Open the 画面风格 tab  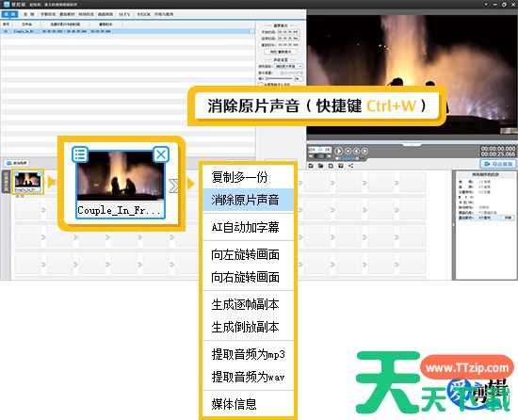[105, 14]
